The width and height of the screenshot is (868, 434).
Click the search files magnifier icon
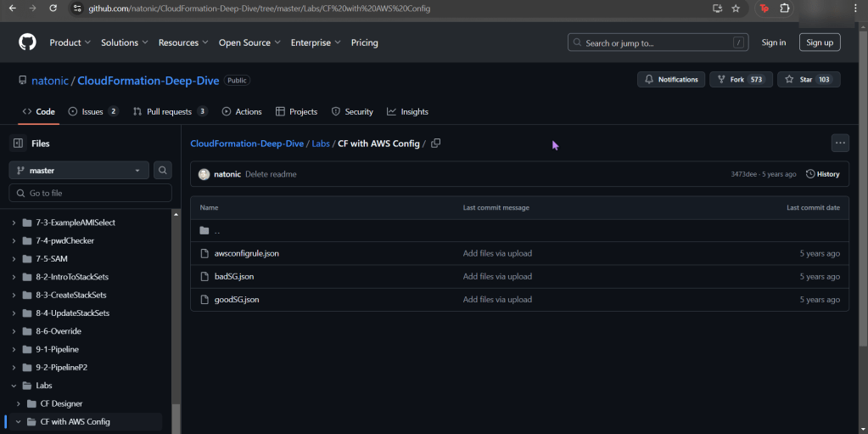(x=162, y=171)
